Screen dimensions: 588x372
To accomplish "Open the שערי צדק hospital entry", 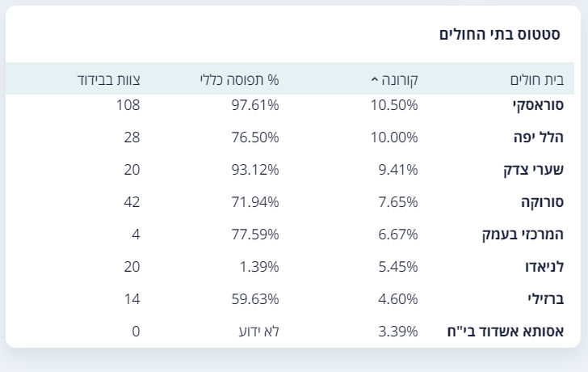I will [x=534, y=170].
